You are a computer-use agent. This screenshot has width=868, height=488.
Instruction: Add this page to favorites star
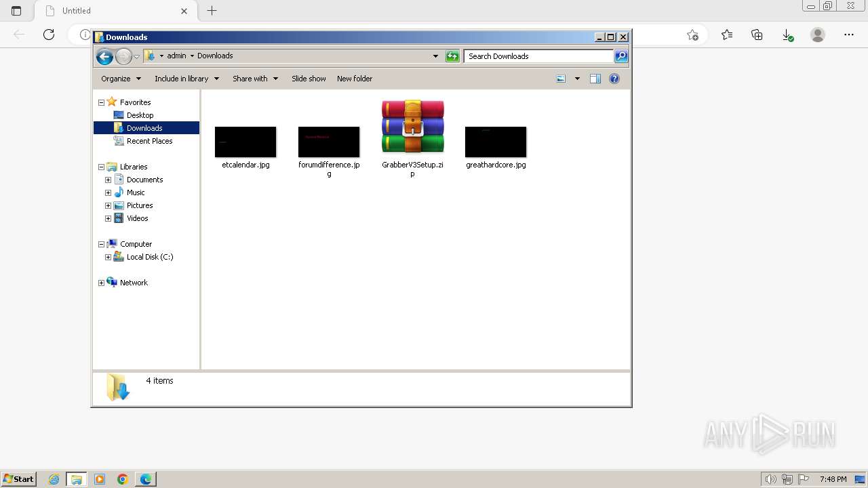[x=692, y=35]
